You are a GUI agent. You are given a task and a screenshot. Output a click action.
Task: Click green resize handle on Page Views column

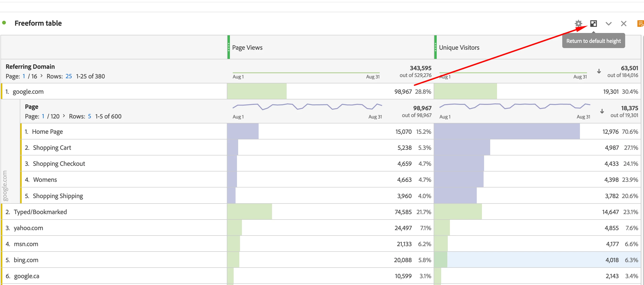(228, 47)
